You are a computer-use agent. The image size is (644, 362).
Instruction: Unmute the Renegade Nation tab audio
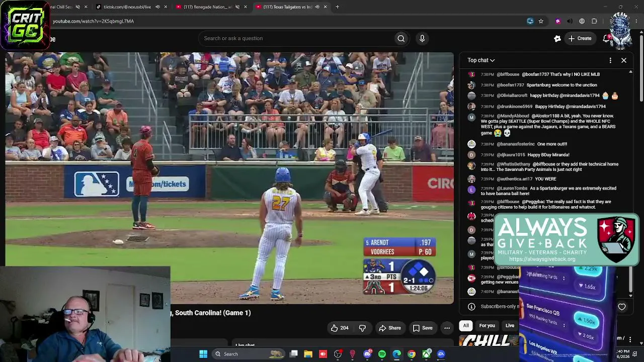click(x=237, y=7)
